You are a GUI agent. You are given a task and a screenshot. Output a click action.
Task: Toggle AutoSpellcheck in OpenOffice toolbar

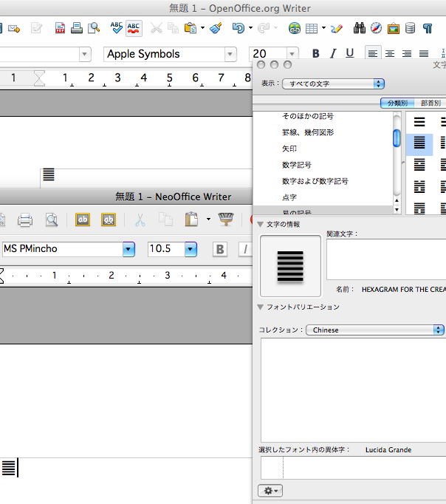point(134,28)
